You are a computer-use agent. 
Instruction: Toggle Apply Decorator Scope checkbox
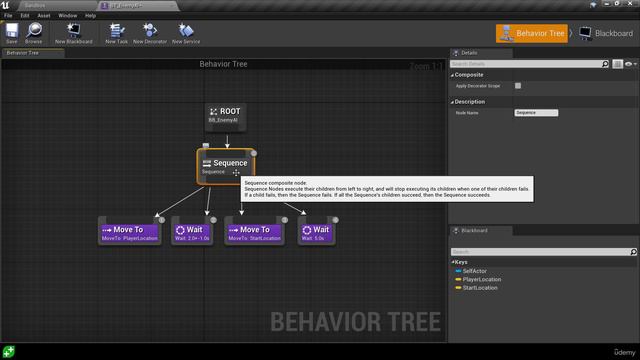coord(518,86)
